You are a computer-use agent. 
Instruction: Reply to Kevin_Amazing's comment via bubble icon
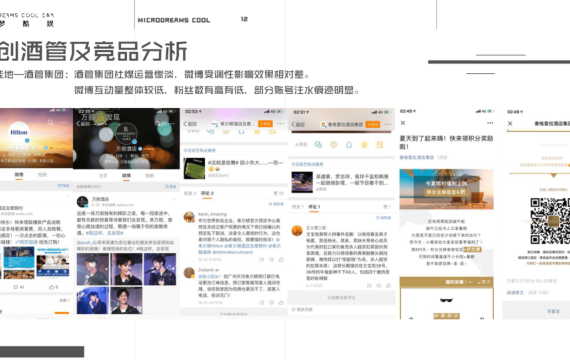pos(271,259)
